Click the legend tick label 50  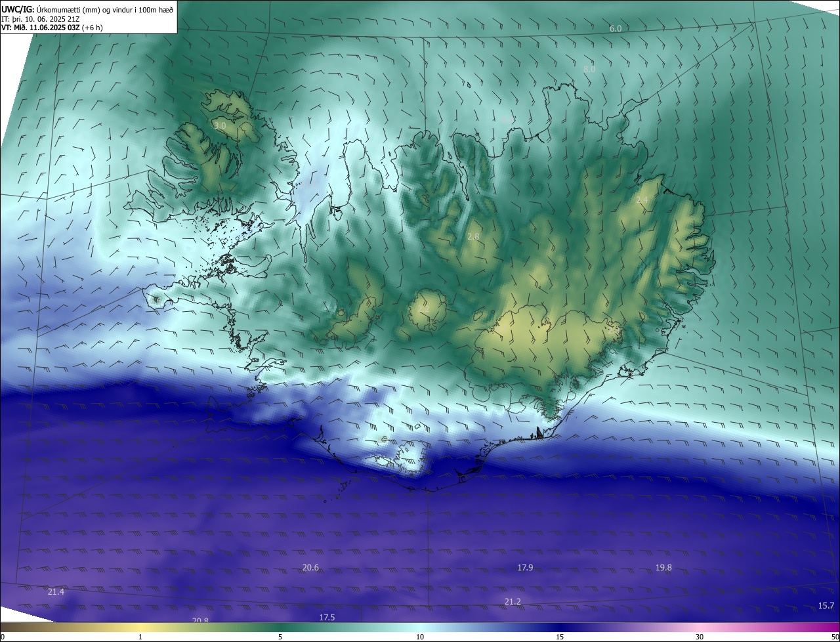coord(835,637)
